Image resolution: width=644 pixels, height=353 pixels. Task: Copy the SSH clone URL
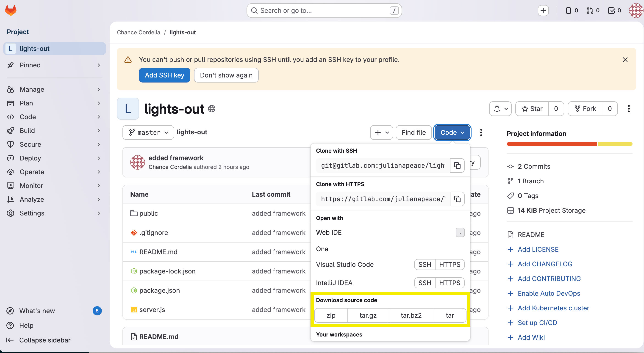tap(457, 165)
